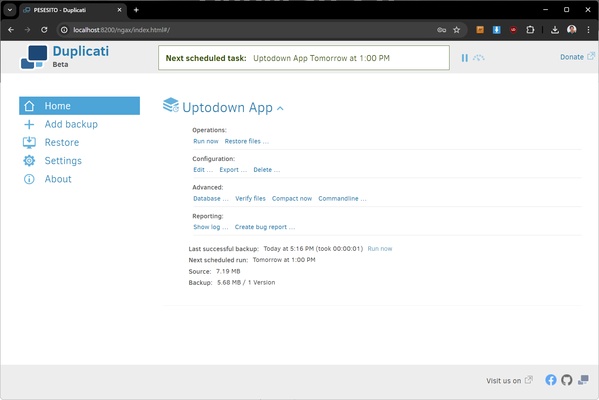This screenshot has width=599, height=400.
Task: Click Run now beside last successful backup
Action: point(380,249)
